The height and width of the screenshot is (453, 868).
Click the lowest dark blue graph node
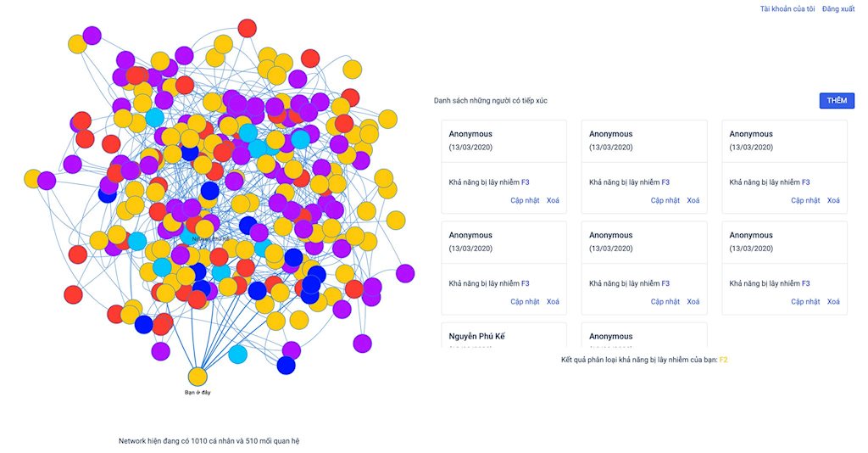[287, 366]
